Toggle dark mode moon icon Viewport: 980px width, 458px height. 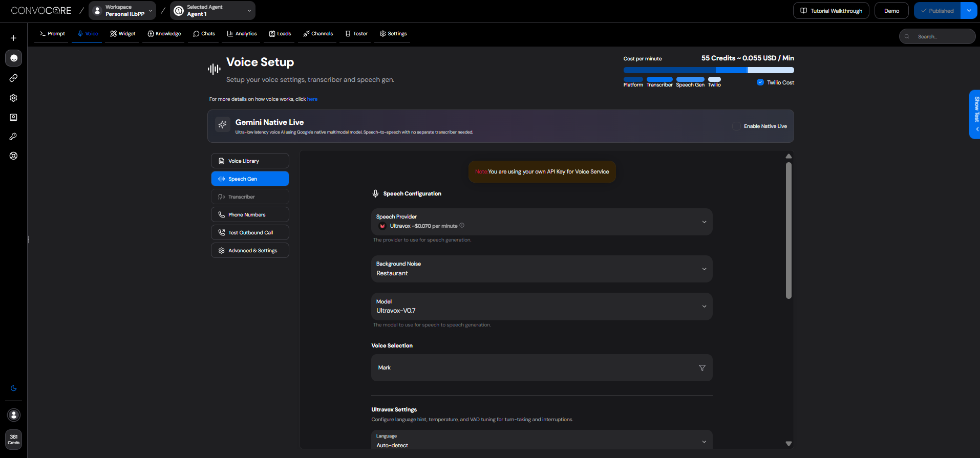[x=14, y=388]
